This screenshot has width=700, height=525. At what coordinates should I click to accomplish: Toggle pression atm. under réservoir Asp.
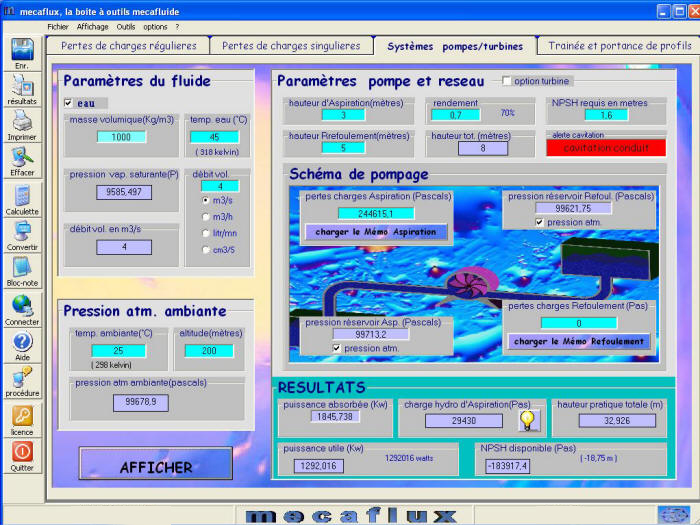[x=337, y=348]
